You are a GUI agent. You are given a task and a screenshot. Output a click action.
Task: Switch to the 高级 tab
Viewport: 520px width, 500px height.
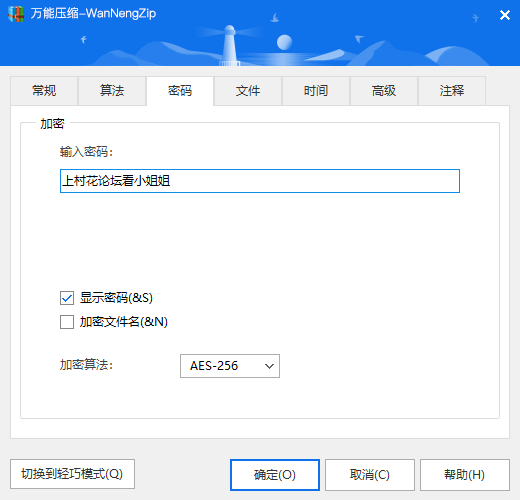[384, 91]
